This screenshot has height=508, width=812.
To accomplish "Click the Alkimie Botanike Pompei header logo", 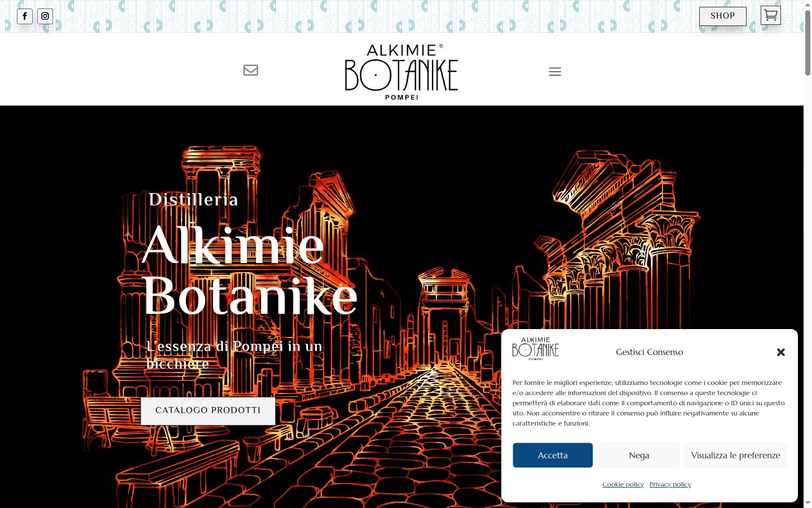I will [x=401, y=72].
